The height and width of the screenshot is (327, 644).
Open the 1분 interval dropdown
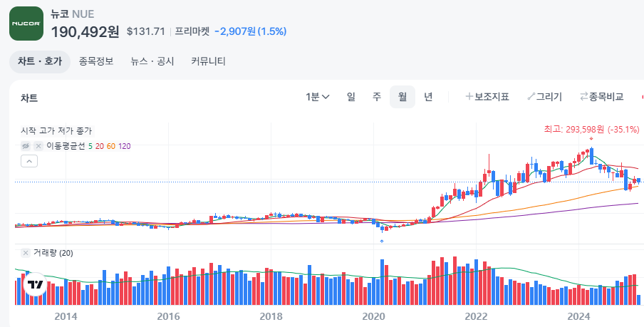click(x=318, y=97)
